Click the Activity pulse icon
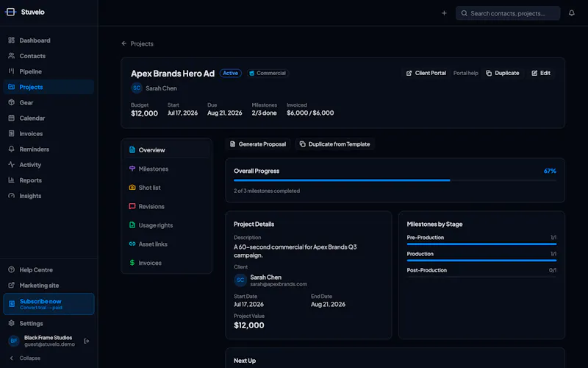This screenshot has width=588, height=368. click(12, 164)
